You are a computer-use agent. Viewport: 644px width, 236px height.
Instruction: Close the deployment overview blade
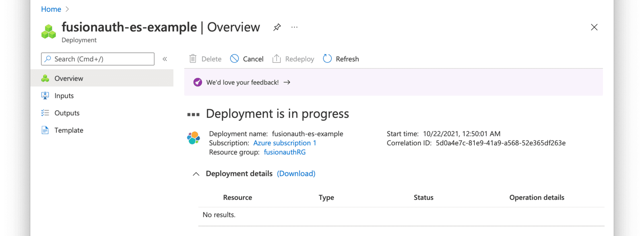click(x=594, y=27)
